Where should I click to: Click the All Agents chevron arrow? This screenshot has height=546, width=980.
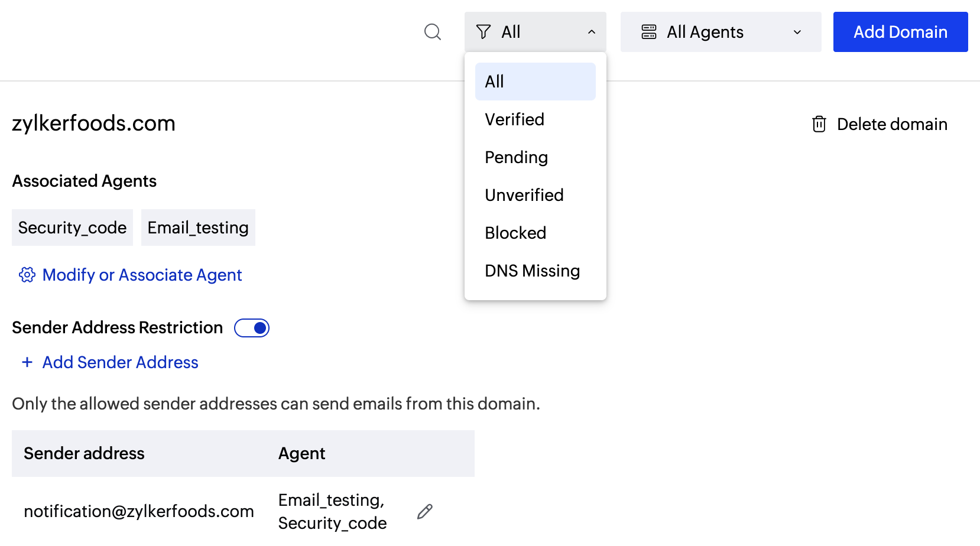click(x=797, y=32)
